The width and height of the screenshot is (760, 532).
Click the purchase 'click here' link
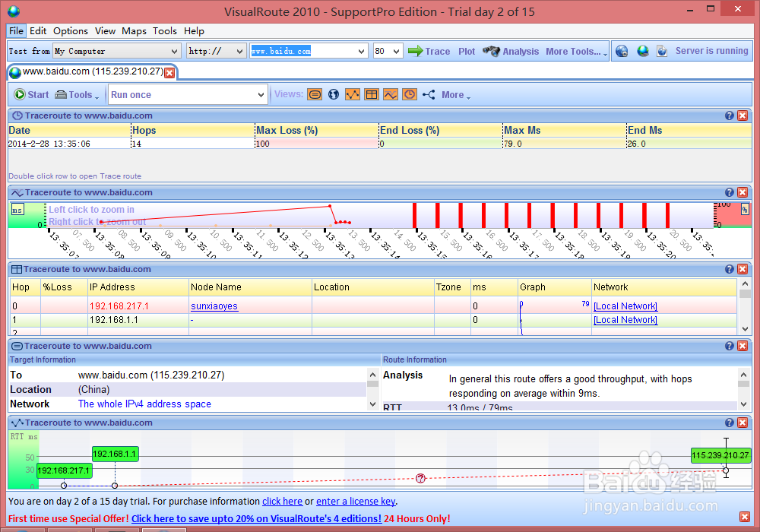point(282,501)
